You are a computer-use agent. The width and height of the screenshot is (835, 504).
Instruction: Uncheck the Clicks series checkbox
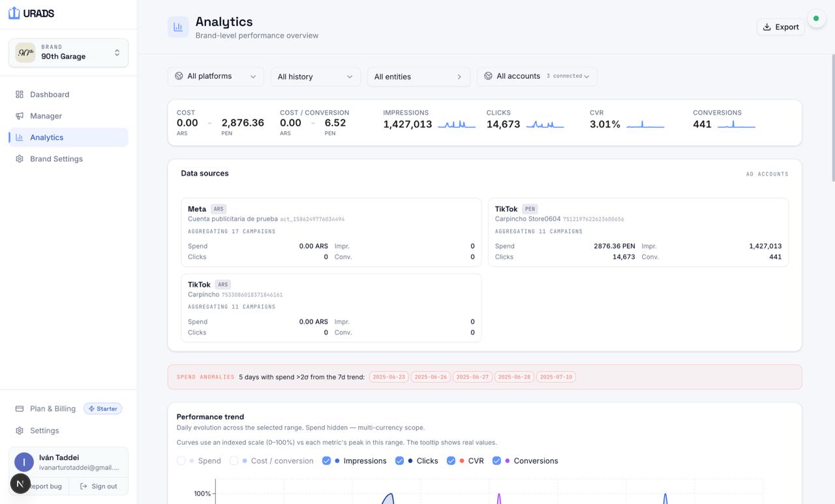[x=400, y=460]
